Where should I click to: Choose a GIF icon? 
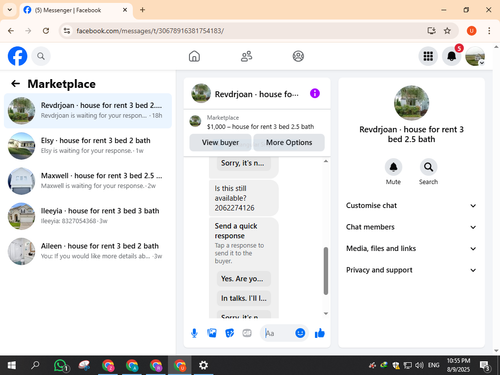coord(247,333)
